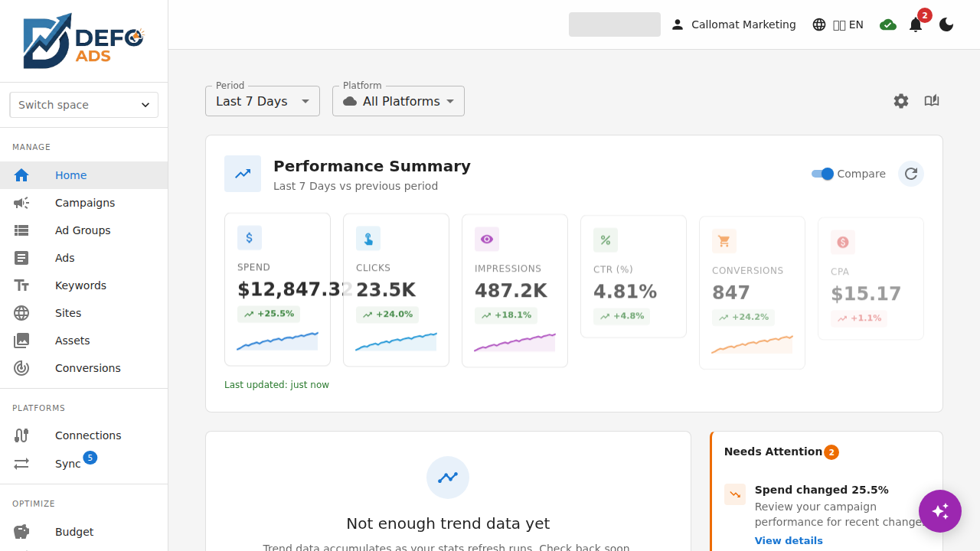Select the Impressions value 487.2K
This screenshot has height=551, width=980.
(511, 291)
